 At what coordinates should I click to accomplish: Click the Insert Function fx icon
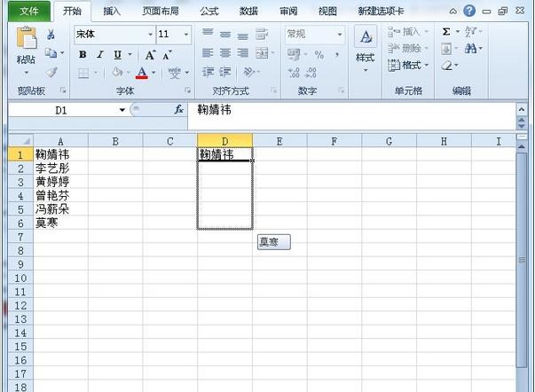[178, 109]
